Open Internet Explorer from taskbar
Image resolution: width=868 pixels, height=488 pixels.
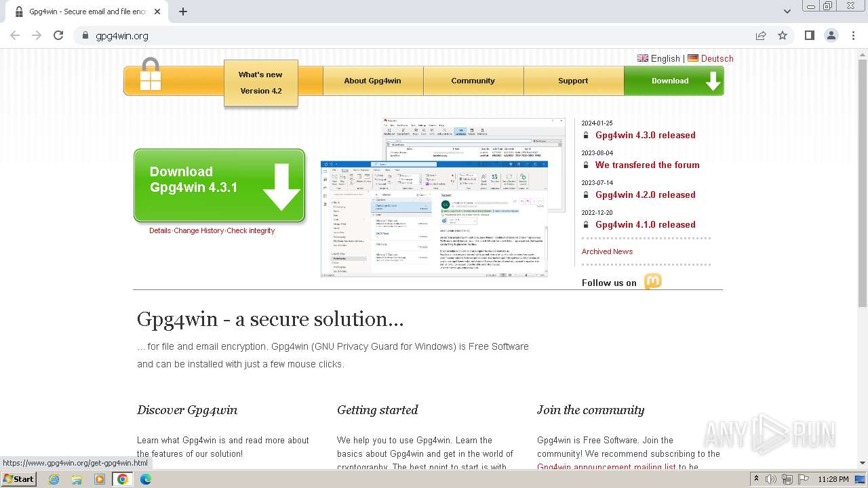(x=54, y=479)
